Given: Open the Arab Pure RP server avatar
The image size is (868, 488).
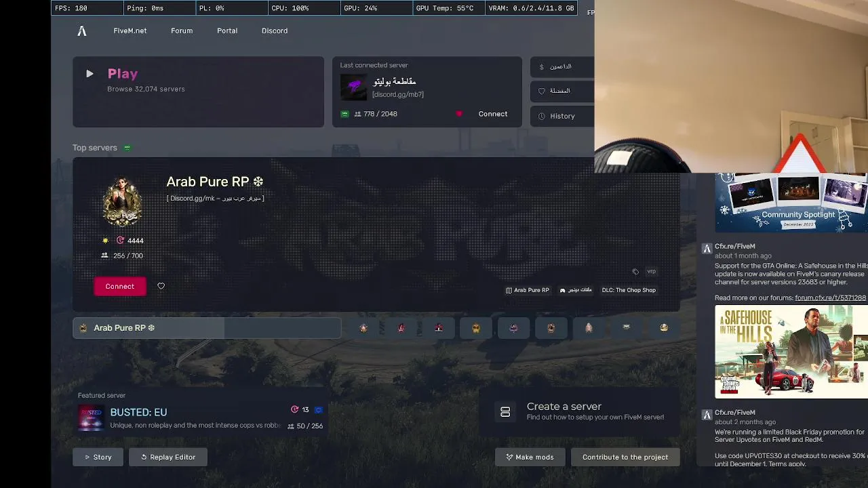Looking at the screenshot, I should pos(122,201).
